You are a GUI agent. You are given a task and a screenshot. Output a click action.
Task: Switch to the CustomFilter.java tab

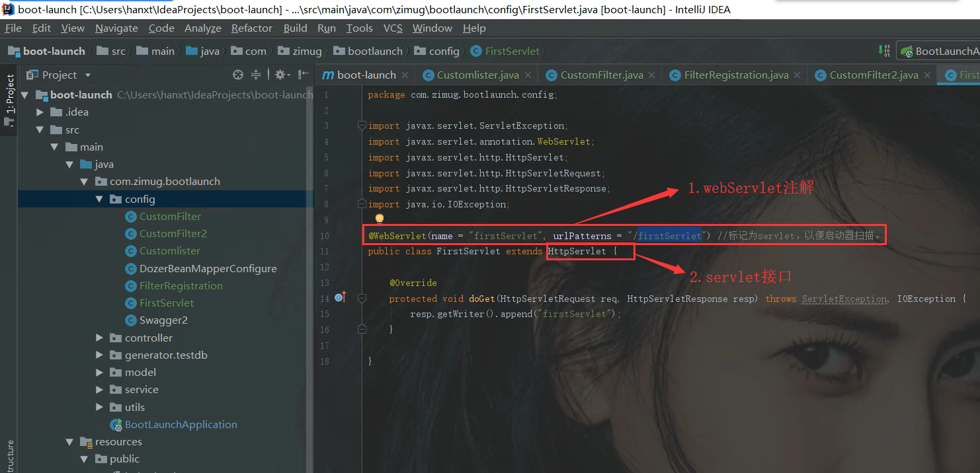click(601, 75)
